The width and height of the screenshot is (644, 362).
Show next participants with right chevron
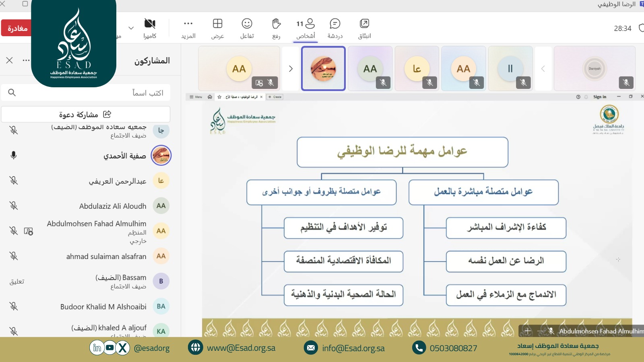click(291, 69)
